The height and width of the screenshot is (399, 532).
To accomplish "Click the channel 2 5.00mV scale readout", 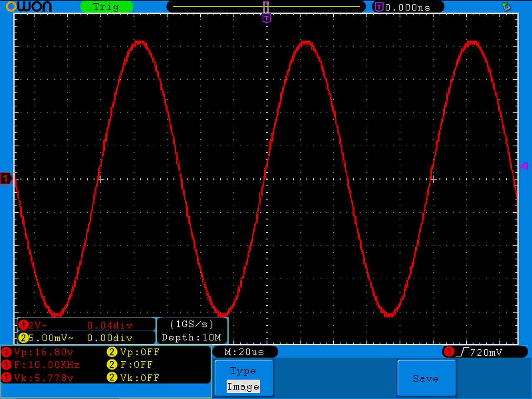I will click(51, 338).
